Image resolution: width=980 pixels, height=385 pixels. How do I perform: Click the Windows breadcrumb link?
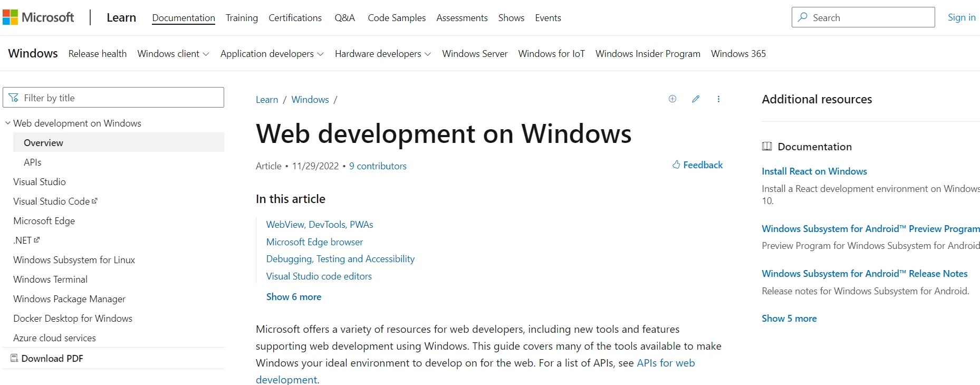point(310,99)
